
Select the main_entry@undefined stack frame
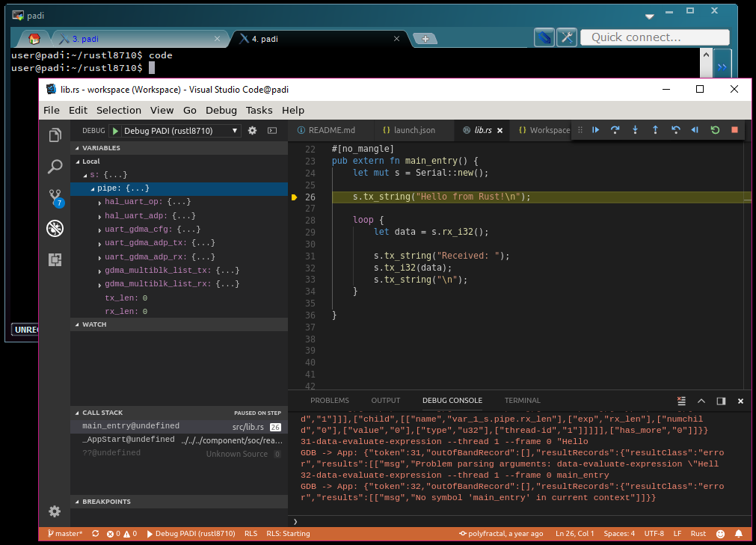pyautogui.click(x=179, y=426)
